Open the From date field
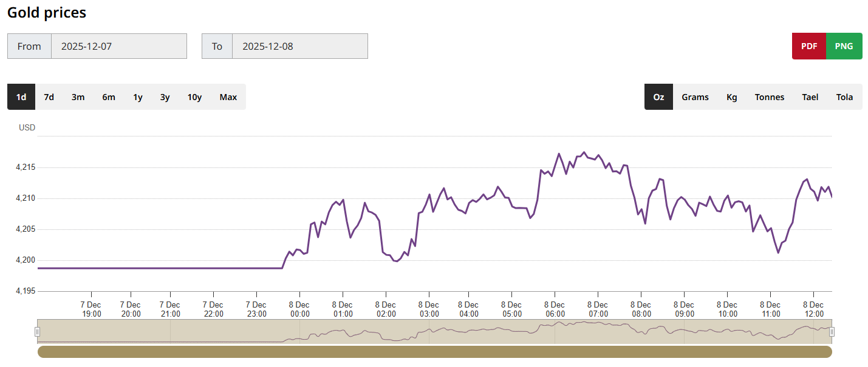The height and width of the screenshot is (367, 868). click(118, 46)
